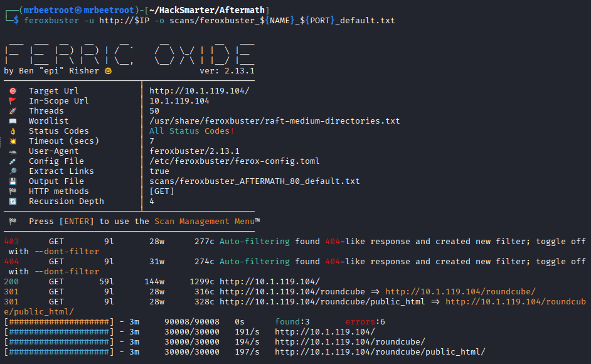
Task: Click the checkered flag icon beside HTTP methods
Action: 13,191
